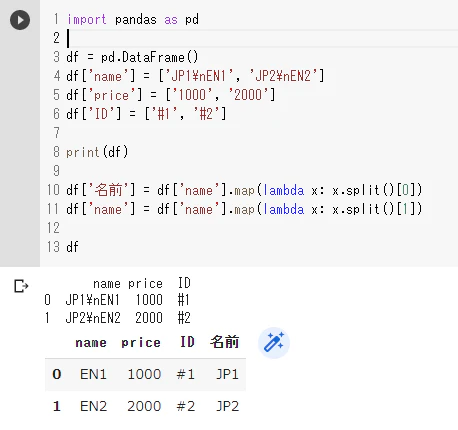
Task: Click row index 0 of the dataframe
Action: [57, 374]
